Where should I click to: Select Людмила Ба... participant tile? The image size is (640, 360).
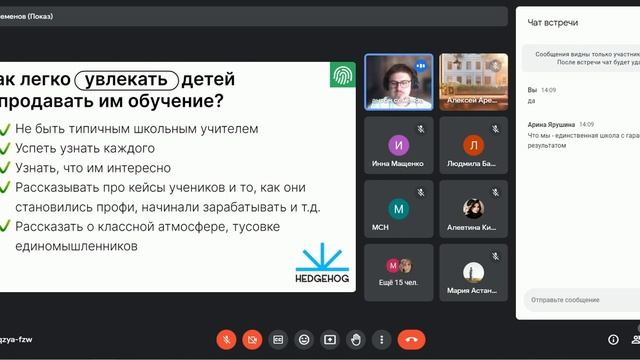(x=473, y=145)
